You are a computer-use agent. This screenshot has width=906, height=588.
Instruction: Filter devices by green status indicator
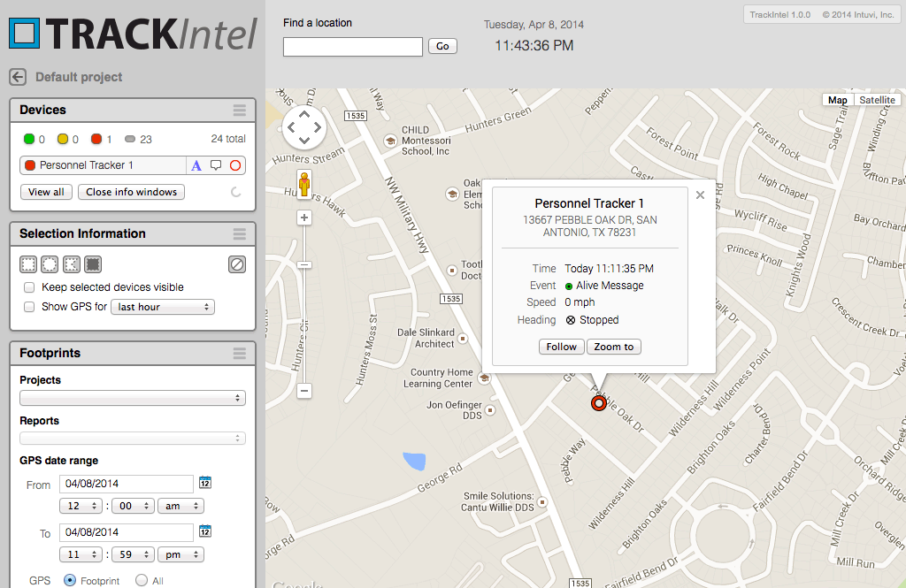coord(29,139)
